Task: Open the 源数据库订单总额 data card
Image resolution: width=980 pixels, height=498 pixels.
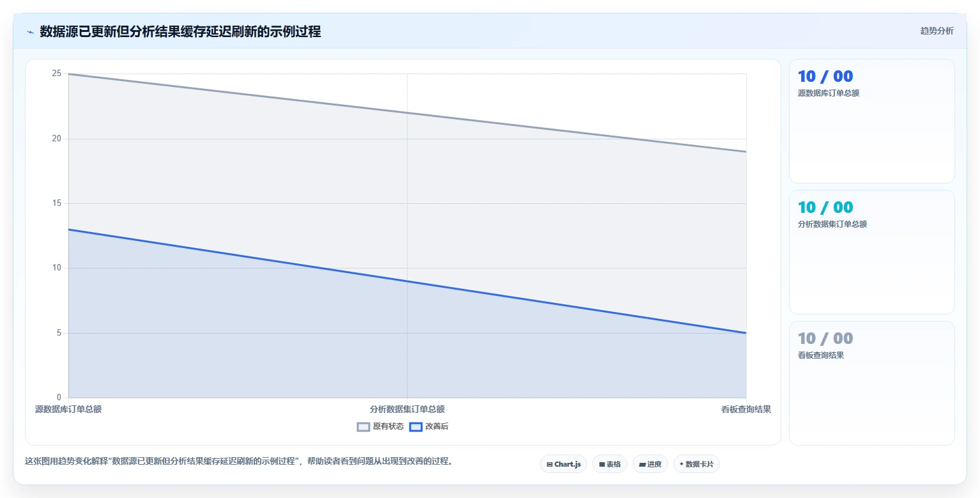Action: (x=872, y=121)
